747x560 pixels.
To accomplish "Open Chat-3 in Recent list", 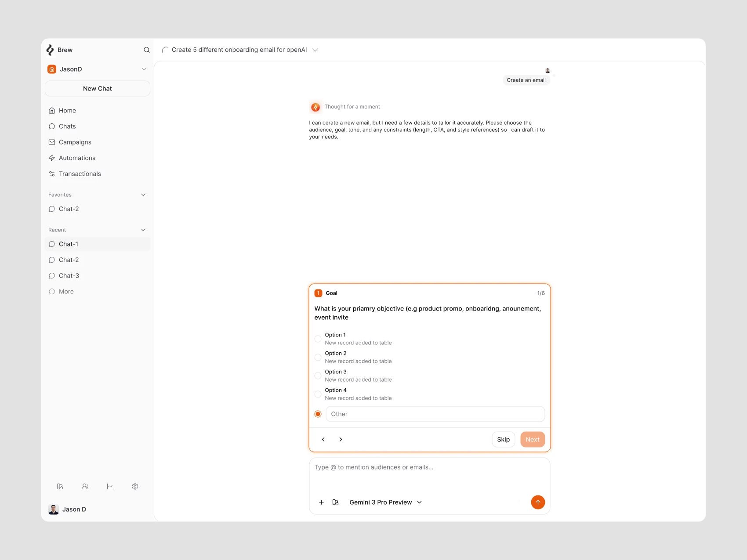I will [98, 276].
